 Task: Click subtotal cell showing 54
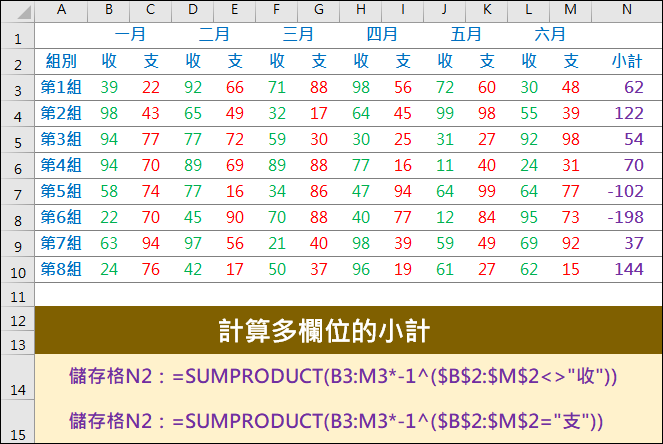(627, 140)
